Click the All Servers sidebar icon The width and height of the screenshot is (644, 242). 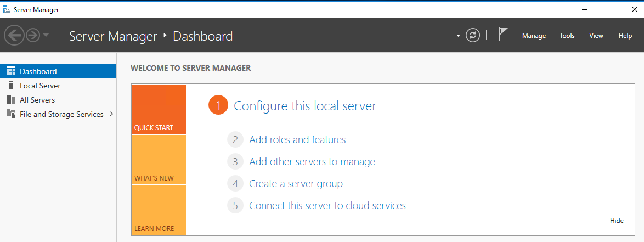pos(10,99)
